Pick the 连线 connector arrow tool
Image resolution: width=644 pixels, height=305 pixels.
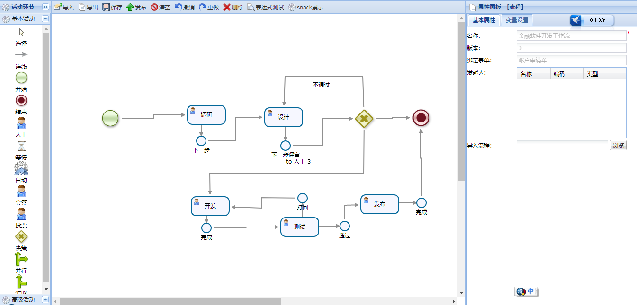coord(21,55)
